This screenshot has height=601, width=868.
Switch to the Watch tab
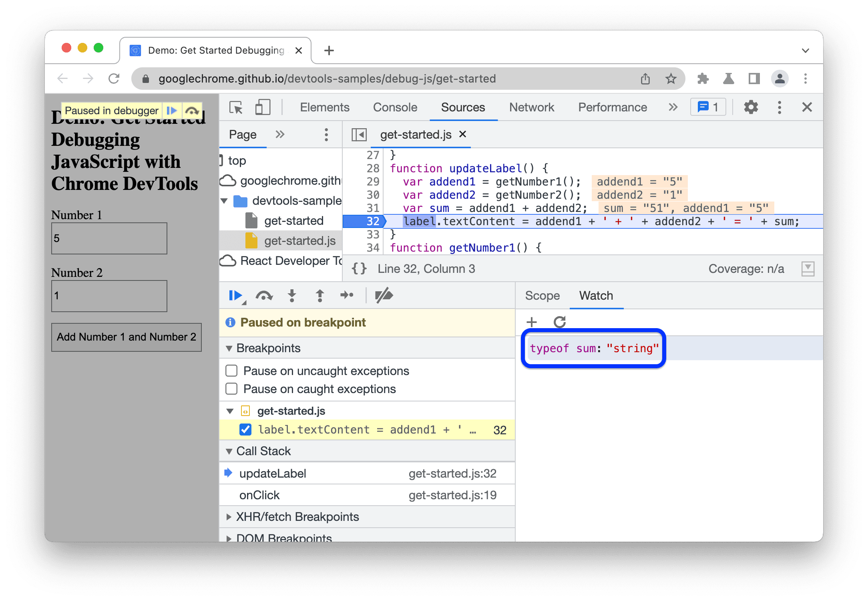(x=594, y=296)
